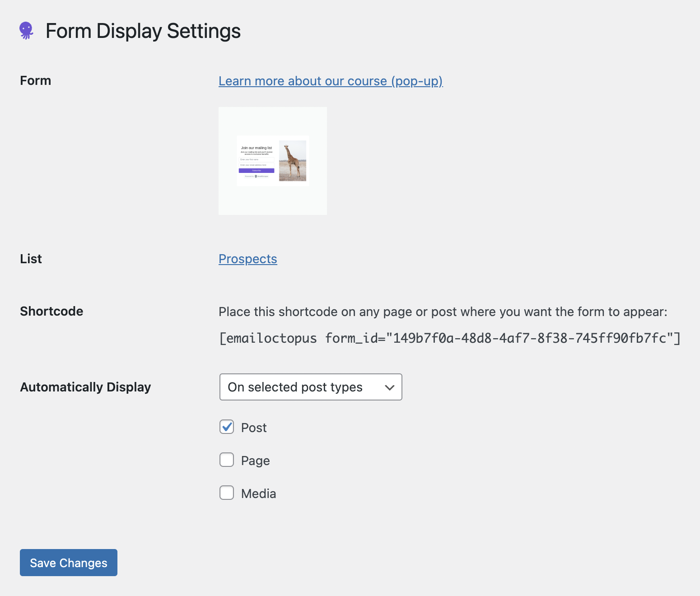This screenshot has height=596, width=700.
Task: Click the 'List' field label
Action: [31, 259]
